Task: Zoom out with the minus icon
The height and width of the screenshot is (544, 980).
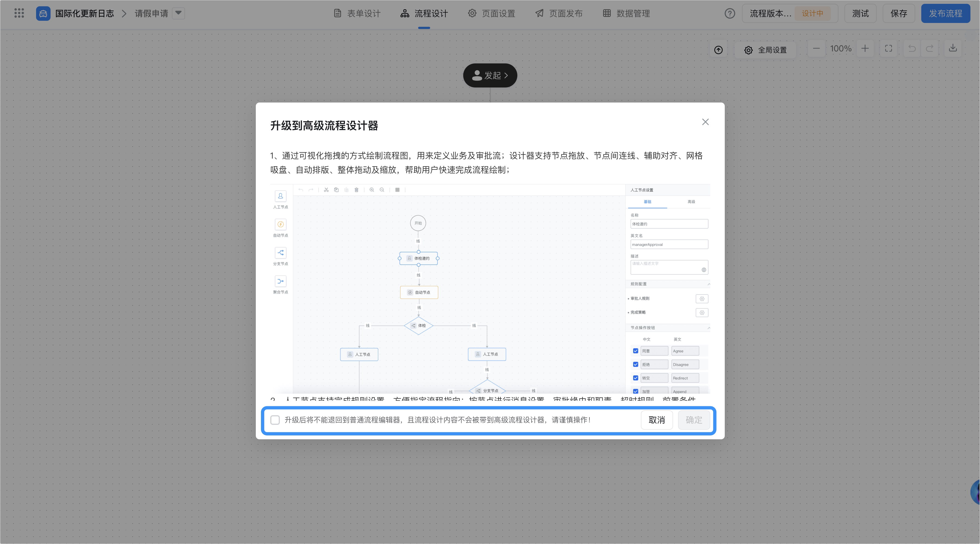Action: point(816,49)
